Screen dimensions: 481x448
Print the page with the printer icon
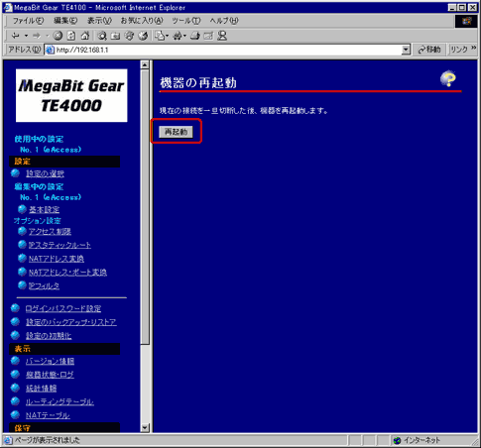195,36
